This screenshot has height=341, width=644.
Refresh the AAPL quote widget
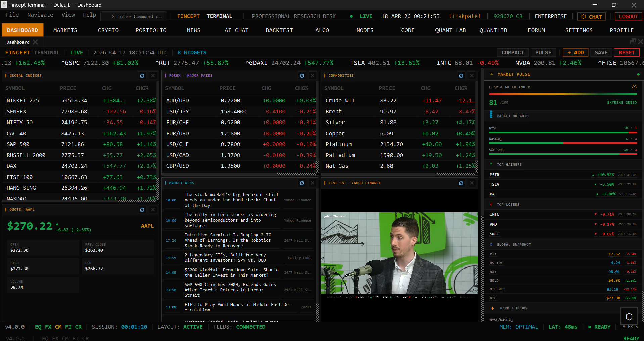click(x=142, y=210)
